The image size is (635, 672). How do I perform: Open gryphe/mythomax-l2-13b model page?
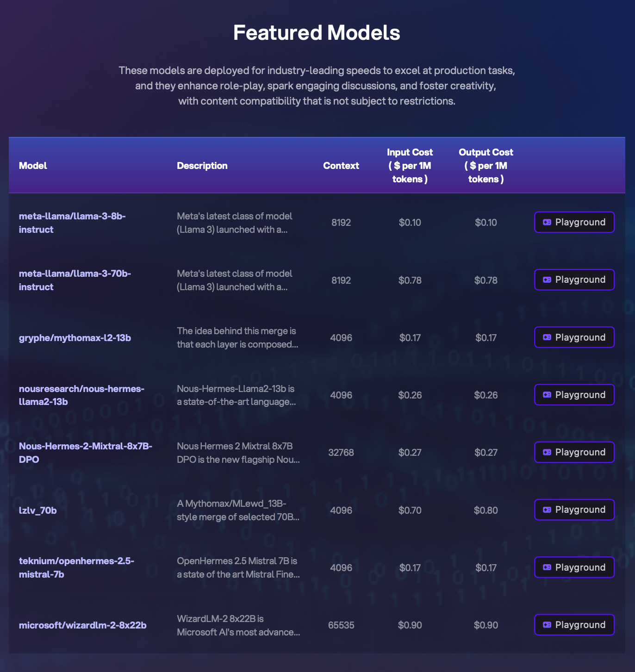[75, 338]
